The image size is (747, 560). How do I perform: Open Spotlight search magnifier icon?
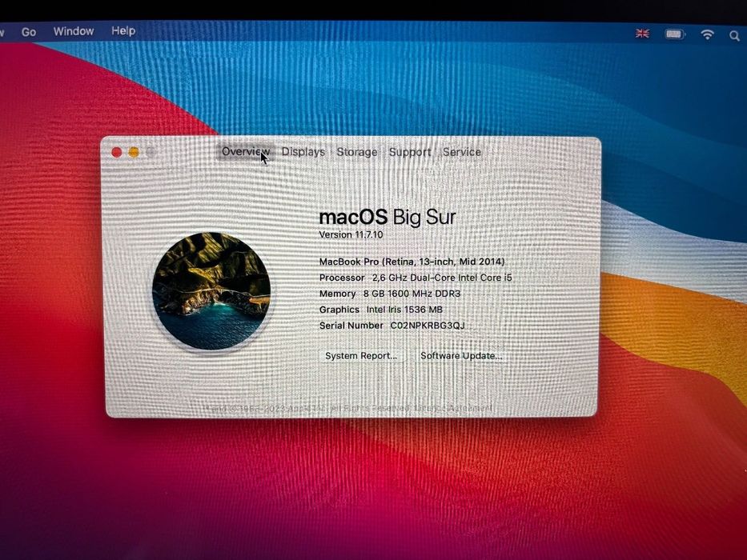tap(735, 36)
